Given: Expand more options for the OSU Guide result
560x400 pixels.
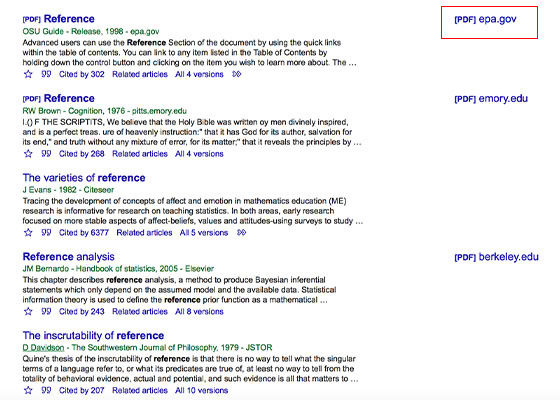Looking at the screenshot, I should pos(237,74).
